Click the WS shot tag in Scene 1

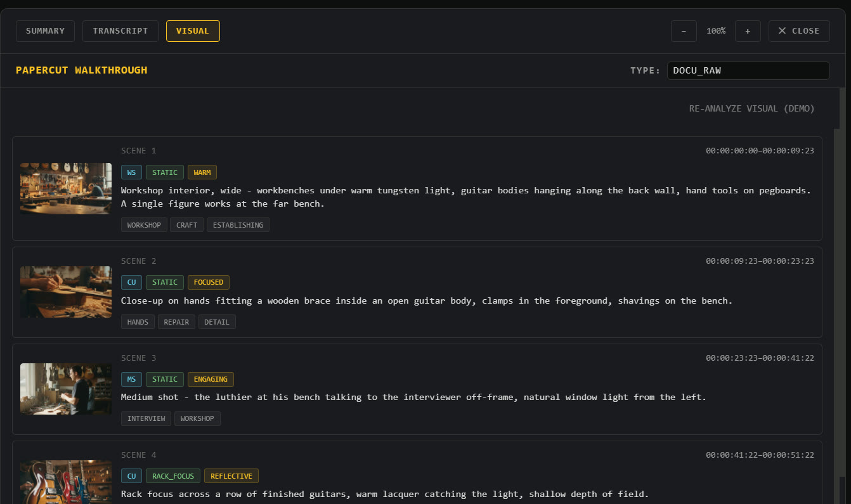click(x=131, y=172)
